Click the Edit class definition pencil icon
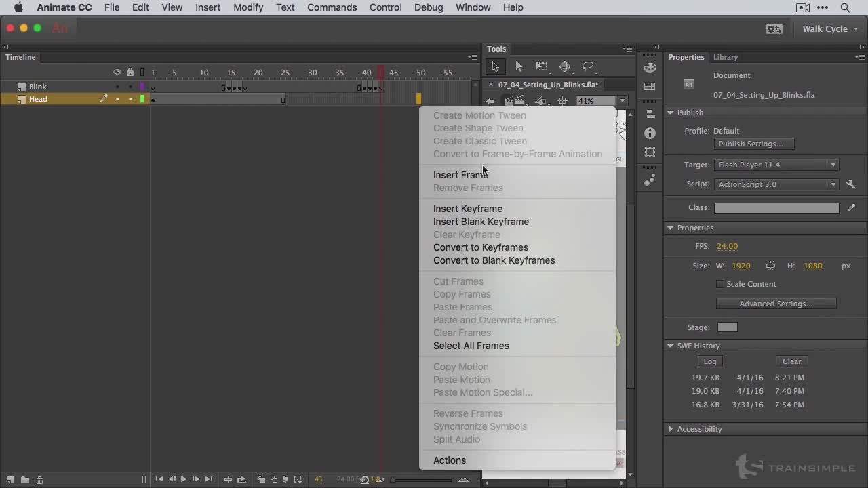 [x=851, y=208]
